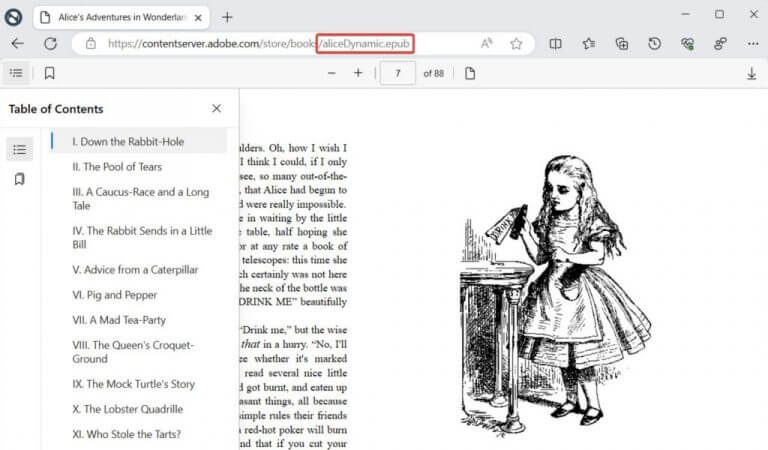
Task: Click the bookmark icon in the reader toolbar
Action: point(49,73)
